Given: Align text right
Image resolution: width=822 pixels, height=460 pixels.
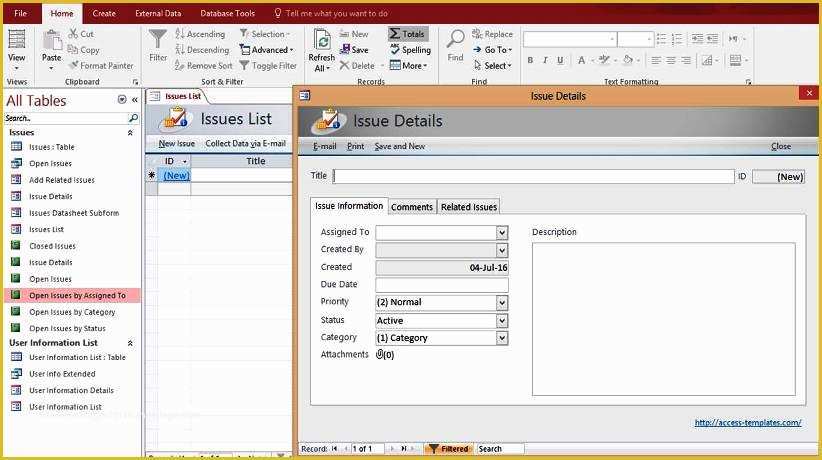Looking at the screenshot, I should pyautogui.click(x=686, y=60).
